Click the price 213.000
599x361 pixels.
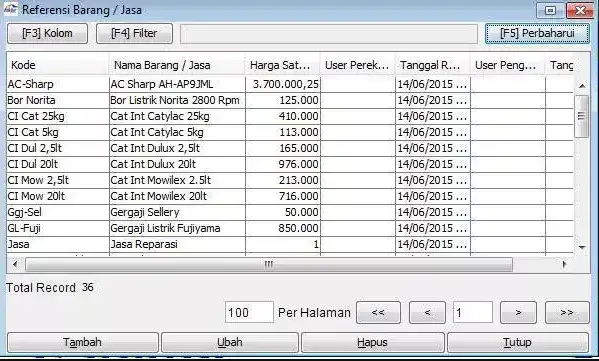(299, 180)
